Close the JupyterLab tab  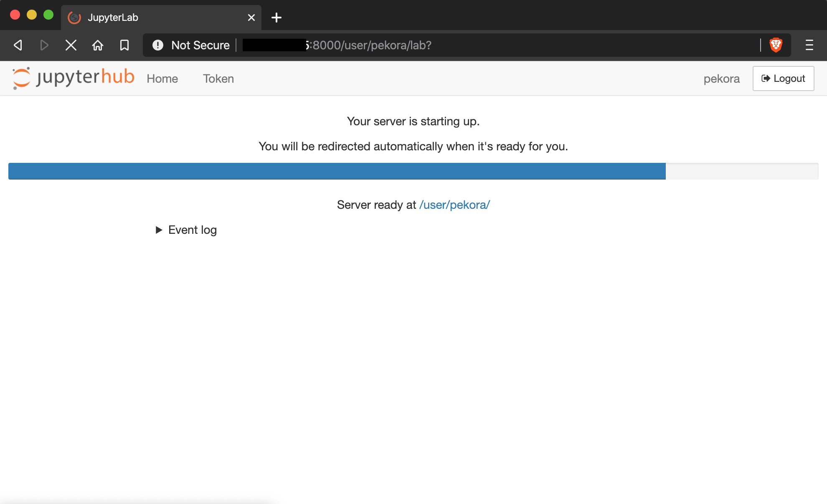251,18
